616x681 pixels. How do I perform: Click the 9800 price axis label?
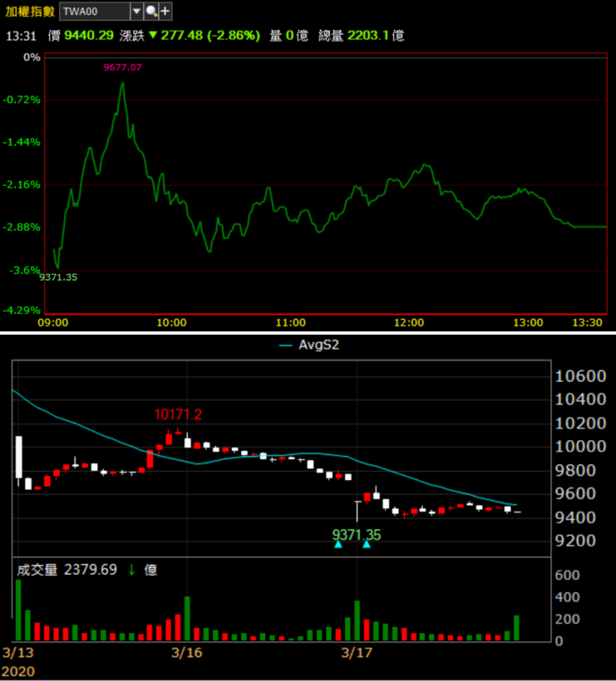coord(575,470)
